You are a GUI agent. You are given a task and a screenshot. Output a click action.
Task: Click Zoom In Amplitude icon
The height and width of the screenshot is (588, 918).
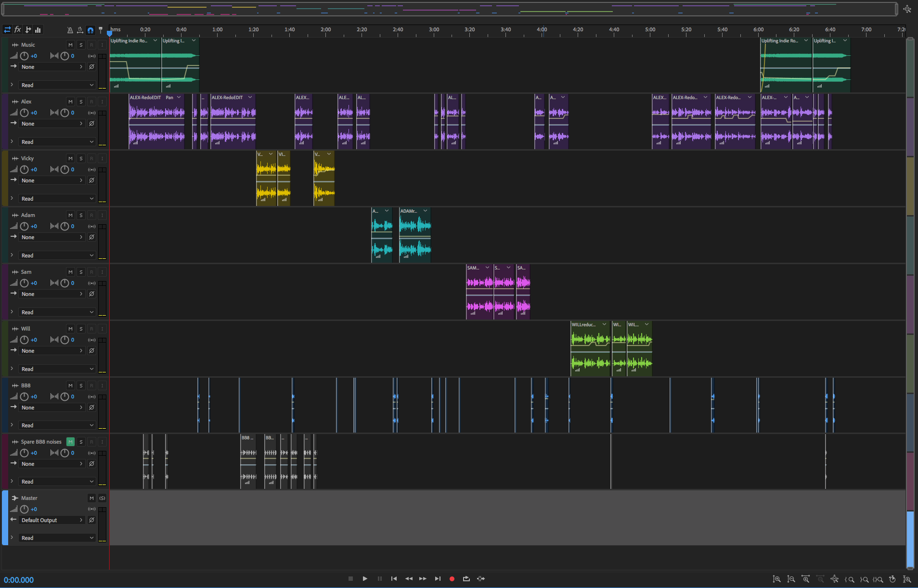click(x=776, y=579)
